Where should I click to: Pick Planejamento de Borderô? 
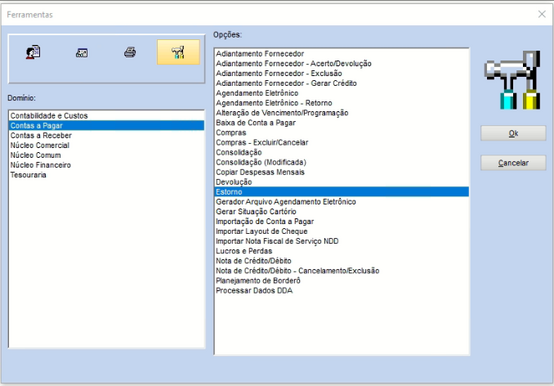pyautogui.click(x=342, y=281)
